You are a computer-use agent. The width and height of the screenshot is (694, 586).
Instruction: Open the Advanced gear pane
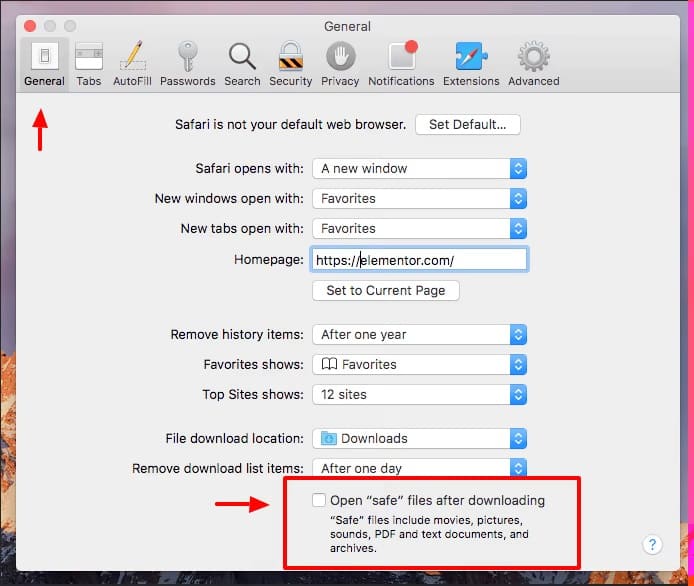[533, 63]
